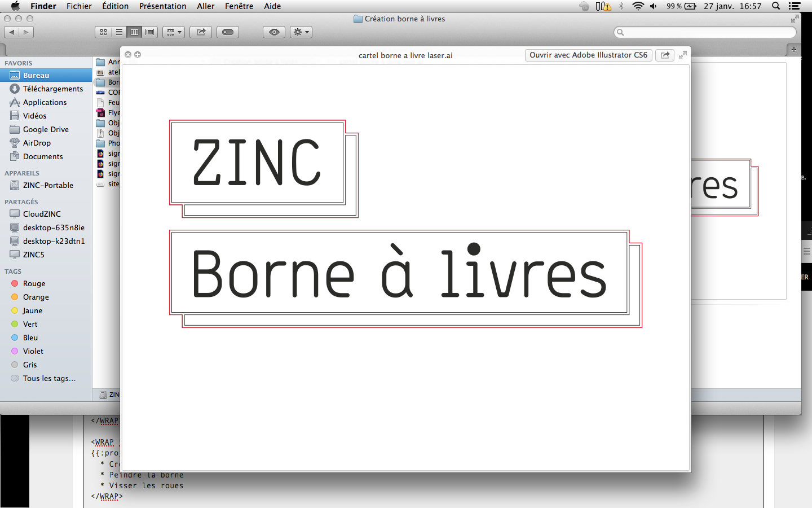
Task: Open Google Drive in the sidebar
Action: click(46, 129)
